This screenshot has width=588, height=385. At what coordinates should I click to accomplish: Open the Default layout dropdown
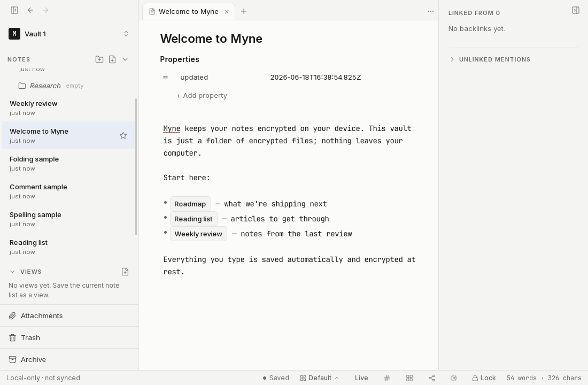pos(320,378)
